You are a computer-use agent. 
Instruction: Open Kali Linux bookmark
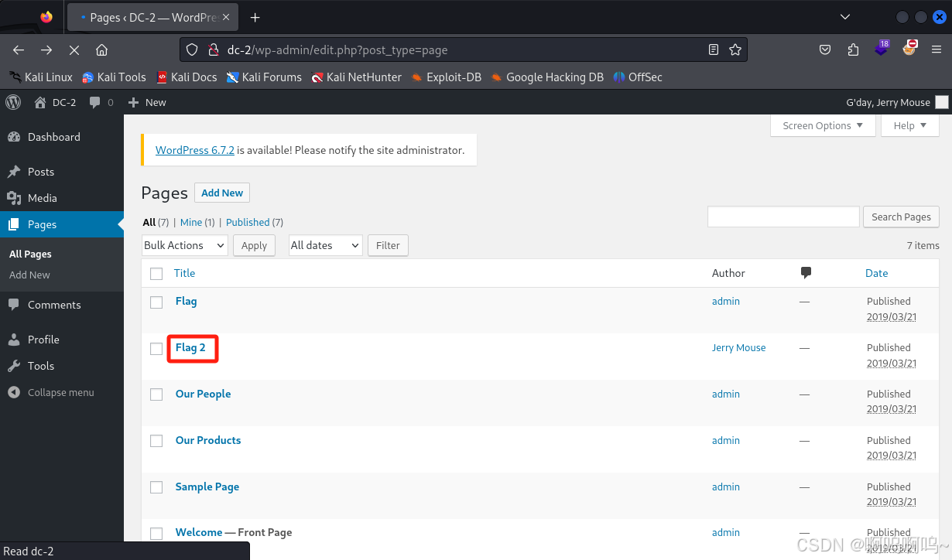41,77
